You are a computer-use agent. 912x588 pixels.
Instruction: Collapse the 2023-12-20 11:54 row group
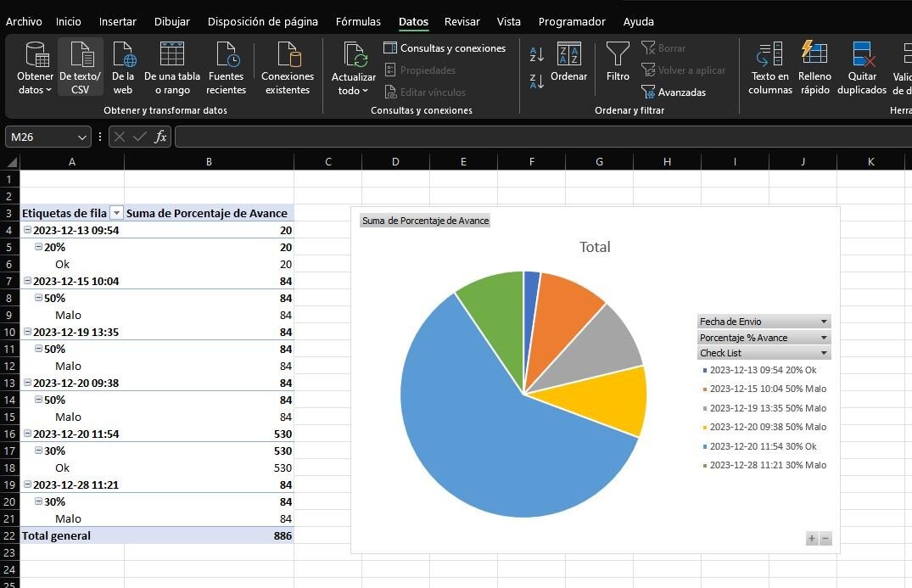click(27, 434)
